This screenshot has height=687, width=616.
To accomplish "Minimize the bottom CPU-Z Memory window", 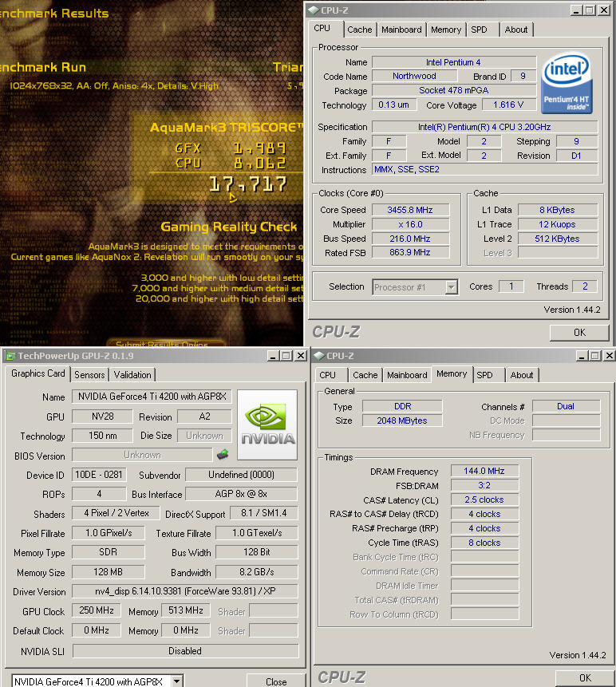I will coord(582,356).
